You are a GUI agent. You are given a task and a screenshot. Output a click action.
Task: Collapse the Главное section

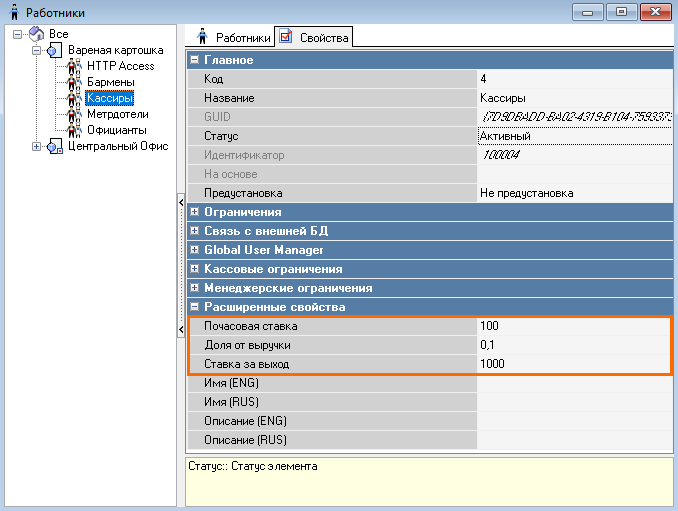[194, 61]
